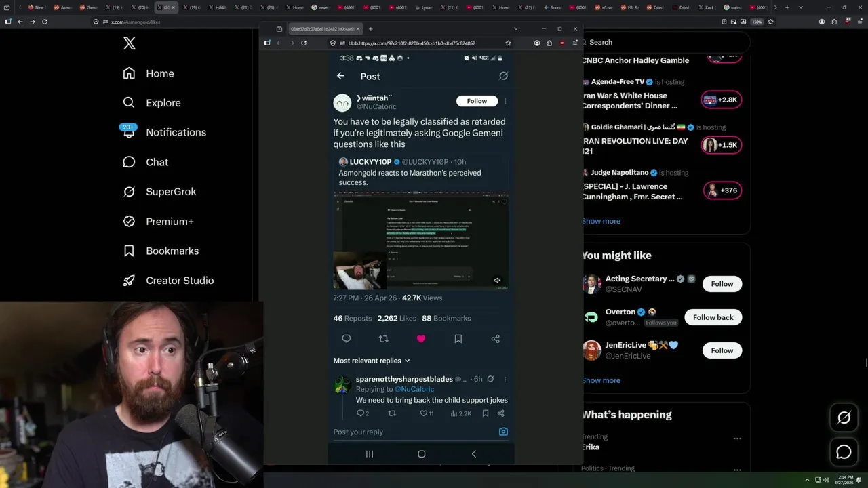868x488 pixels.
Task: Bookmark the blob page with the star
Action: click(x=508, y=43)
